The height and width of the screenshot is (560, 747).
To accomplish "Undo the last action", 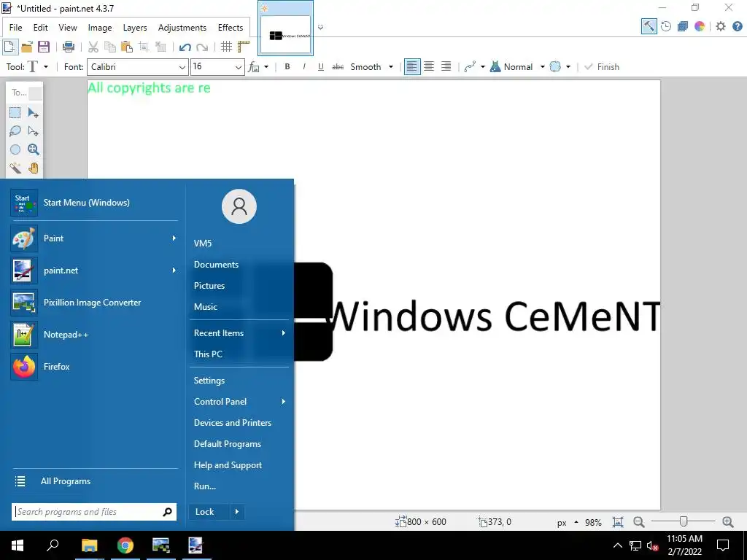I will coord(185,47).
